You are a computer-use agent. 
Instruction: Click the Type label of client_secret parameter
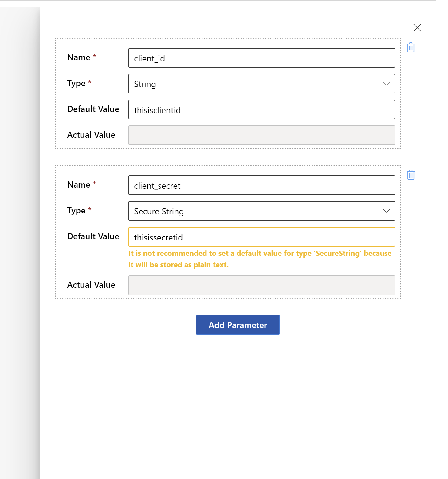point(76,211)
